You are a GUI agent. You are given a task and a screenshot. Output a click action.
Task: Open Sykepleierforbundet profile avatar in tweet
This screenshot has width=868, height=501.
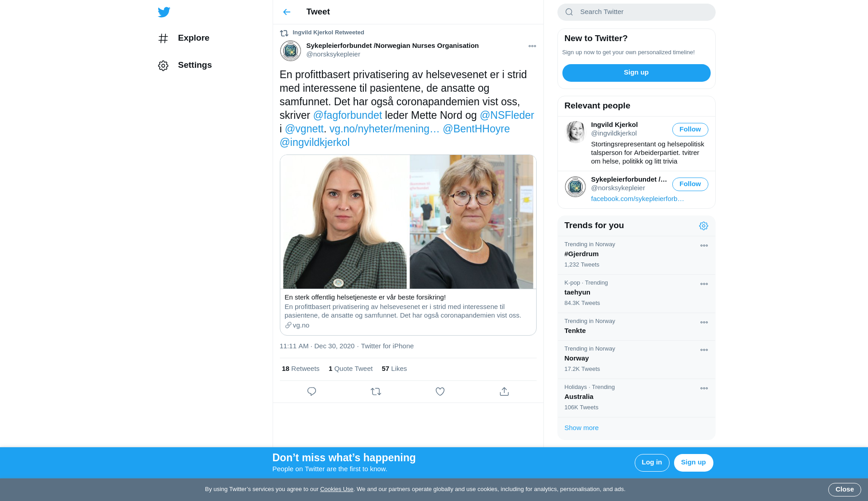coord(290,51)
